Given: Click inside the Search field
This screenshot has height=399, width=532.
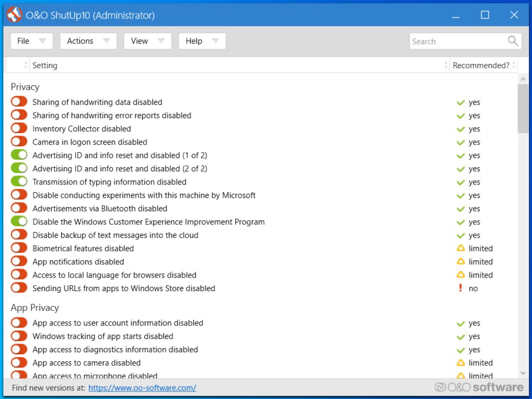Looking at the screenshot, I should [x=458, y=41].
